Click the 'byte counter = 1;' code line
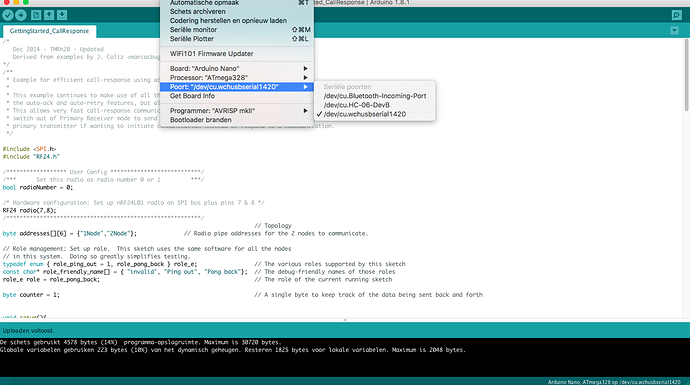Screen dimensions: 690x385 coord(31,295)
